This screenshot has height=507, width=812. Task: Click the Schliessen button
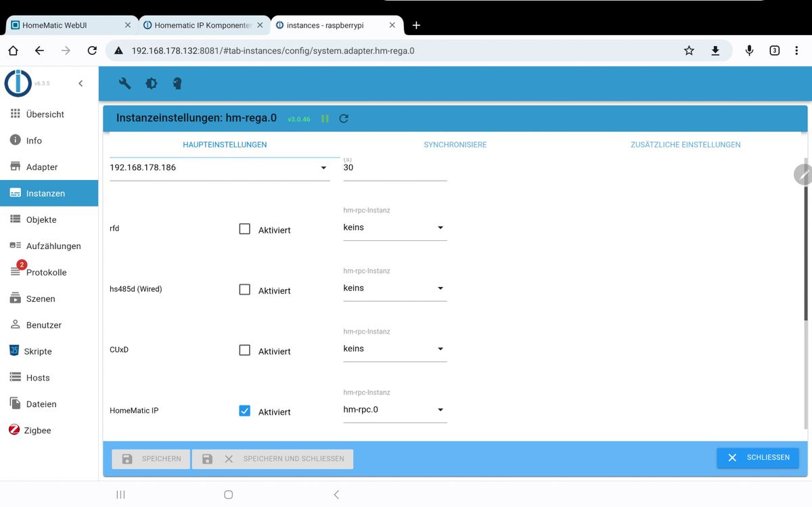pyautogui.click(x=758, y=458)
